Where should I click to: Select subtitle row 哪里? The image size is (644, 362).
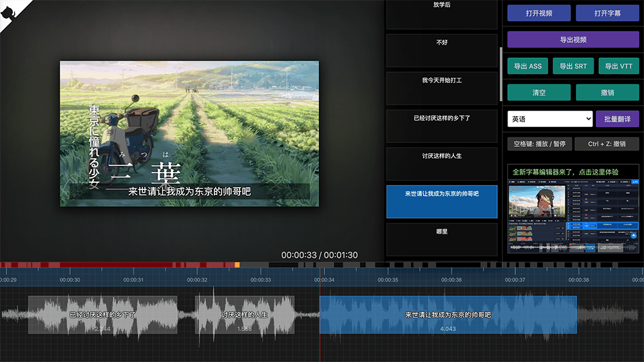click(442, 240)
